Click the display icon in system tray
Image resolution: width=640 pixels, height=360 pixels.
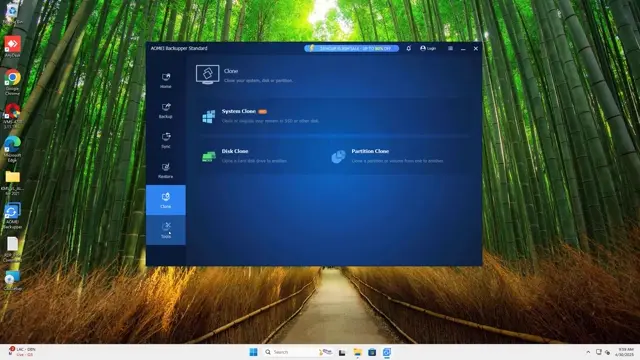(598, 352)
